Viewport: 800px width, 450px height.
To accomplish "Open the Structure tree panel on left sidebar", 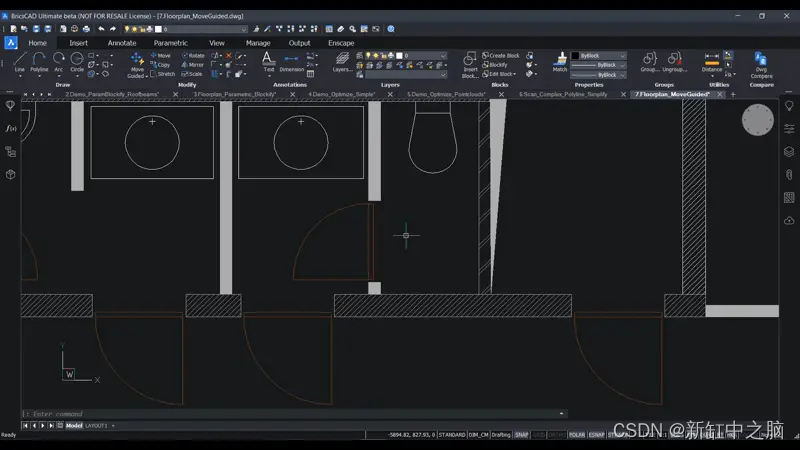I will pyautogui.click(x=10, y=152).
